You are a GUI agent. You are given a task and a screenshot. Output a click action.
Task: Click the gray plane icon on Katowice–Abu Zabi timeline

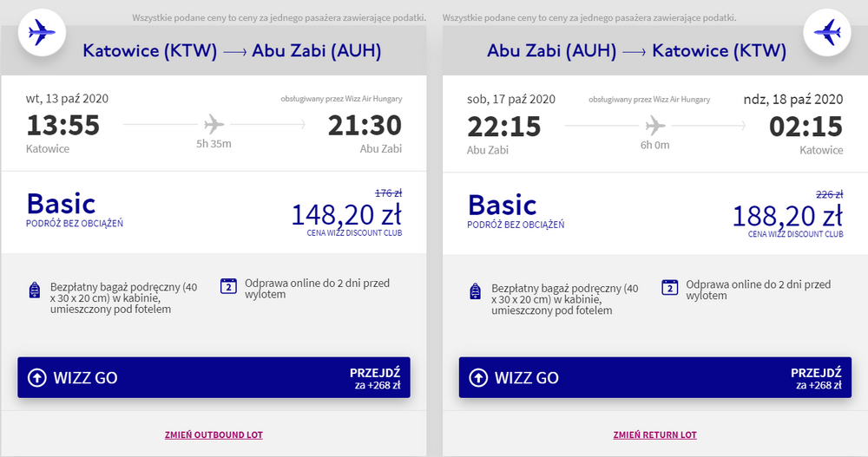click(214, 124)
